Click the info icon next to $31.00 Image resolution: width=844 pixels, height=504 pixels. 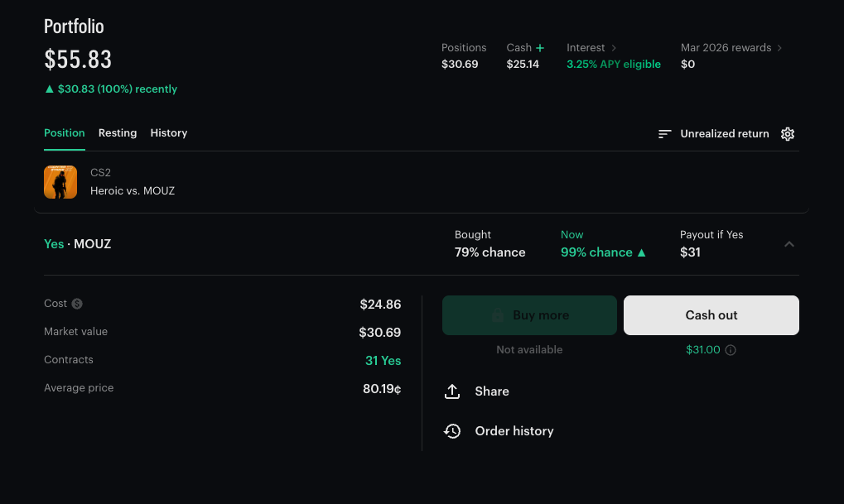pyautogui.click(x=731, y=350)
